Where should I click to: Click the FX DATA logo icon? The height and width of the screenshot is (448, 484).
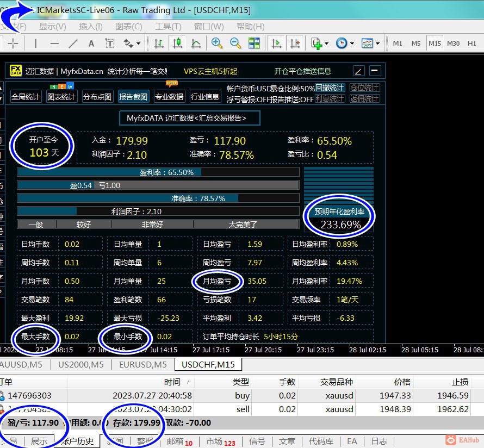(x=15, y=70)
